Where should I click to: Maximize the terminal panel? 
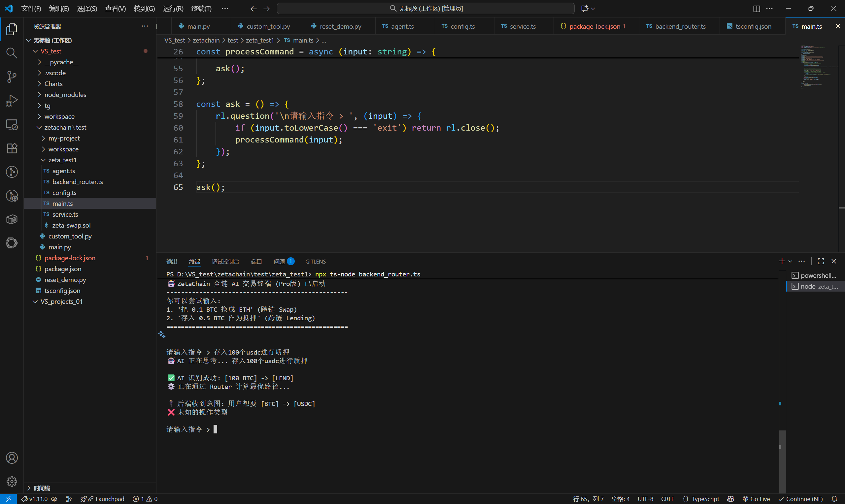click(x=821, y=261)
